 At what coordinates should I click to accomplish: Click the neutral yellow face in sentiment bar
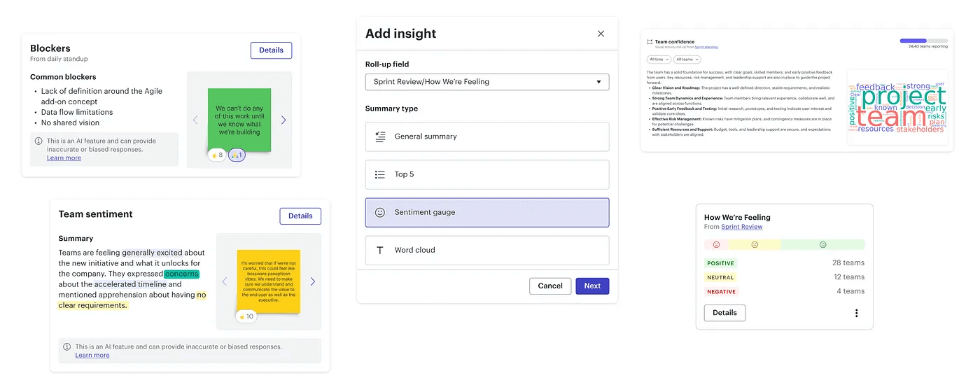[x=755, y=245]
